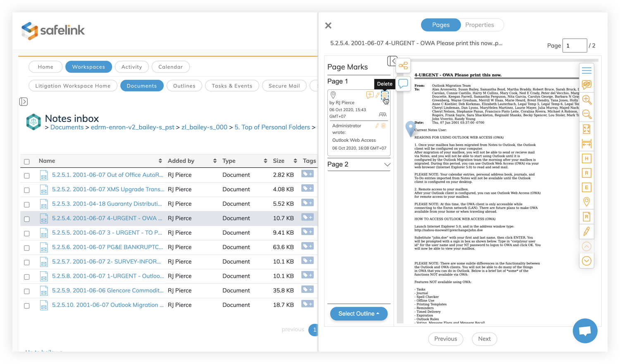Open the Calendar tab
The width and height of the screenshot is (620, 364).
click(x=171, y=67)
